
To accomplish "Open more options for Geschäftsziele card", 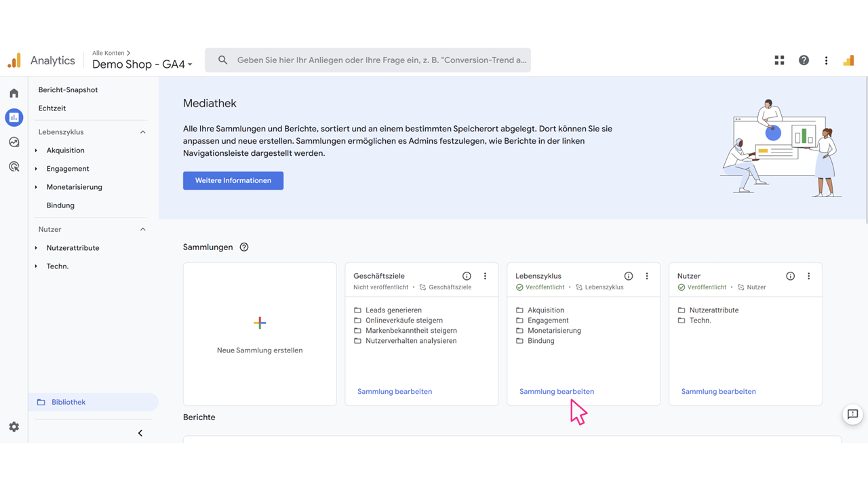I will click(485, 276).
